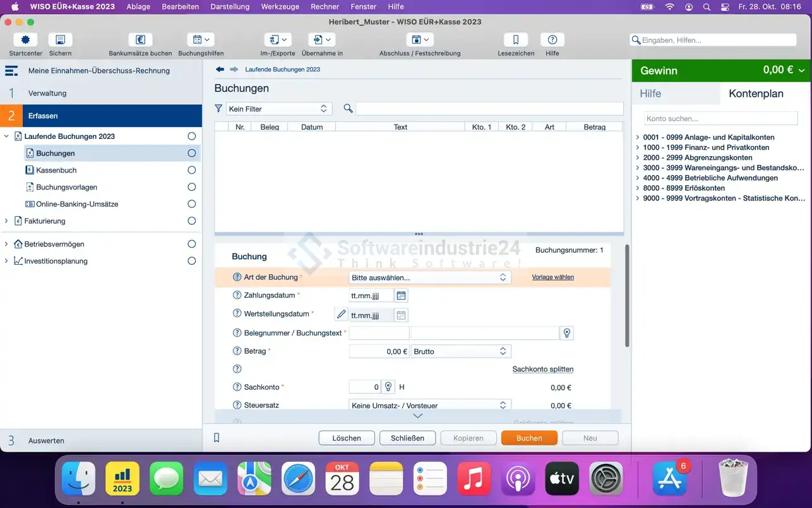Viewport: 812px width, 508px height.
Task: Click the Sachkonto lightbulb lookup icon
Action: pos(388,387)
